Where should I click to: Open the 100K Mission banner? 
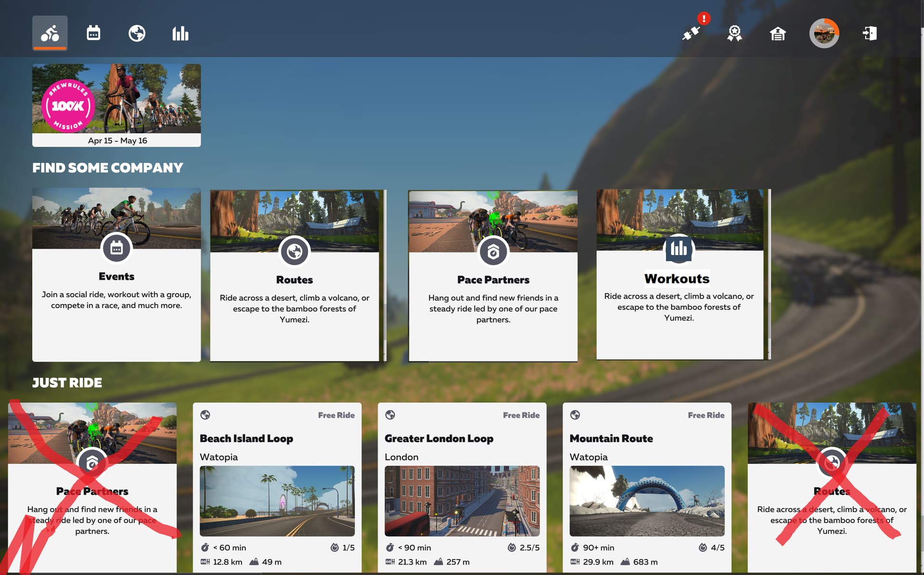116,105
